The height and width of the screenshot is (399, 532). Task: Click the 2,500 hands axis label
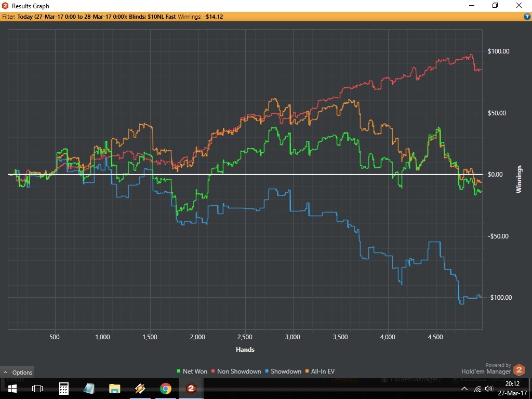tap(245, 337)
